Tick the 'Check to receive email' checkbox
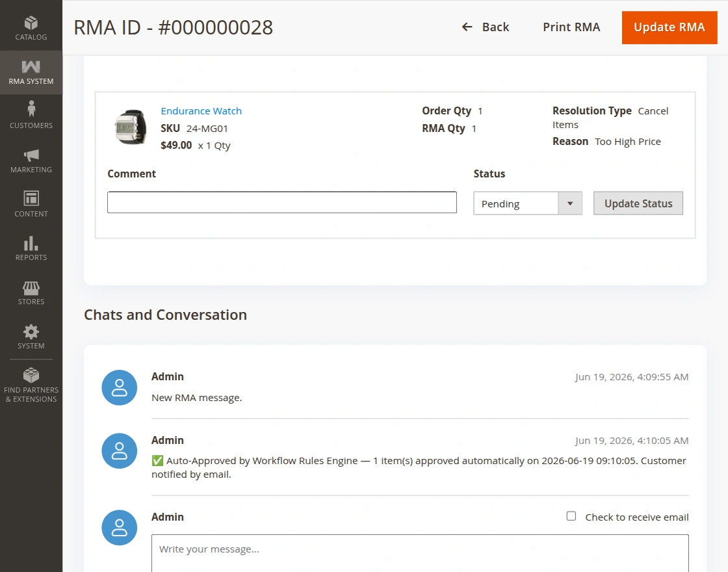728x572 pixels. coord(571,516)
